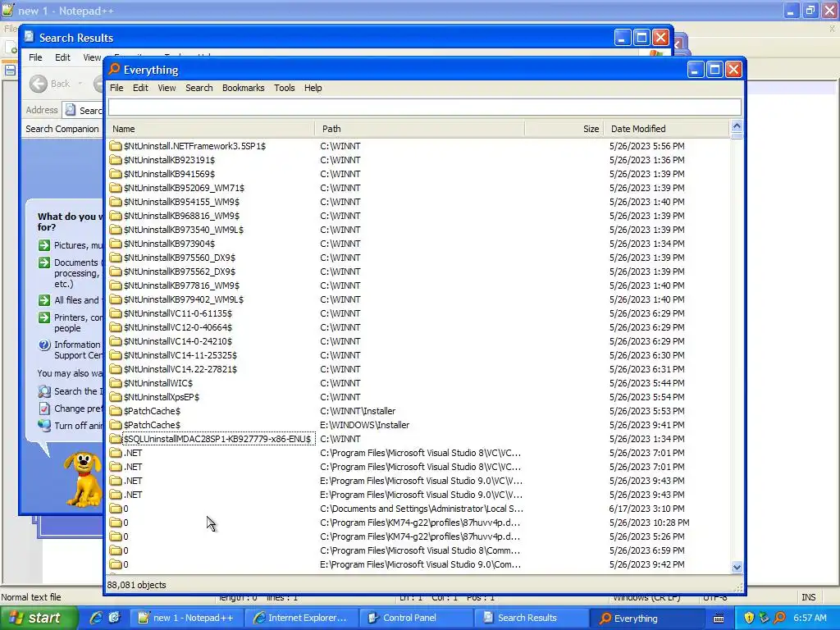Select folder icon of $NtUninstallKB941569$
This screenshot has width=840, height=630.
(x=115, y=174)
